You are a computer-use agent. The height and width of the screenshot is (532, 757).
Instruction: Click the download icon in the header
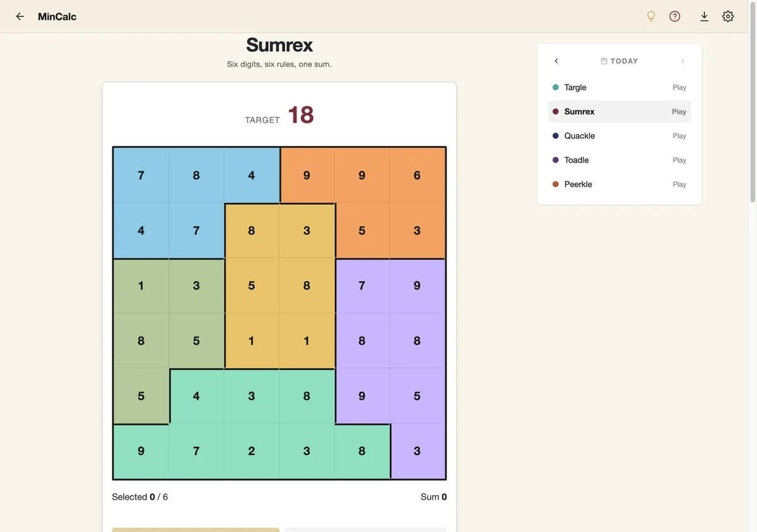coord(705,16)
